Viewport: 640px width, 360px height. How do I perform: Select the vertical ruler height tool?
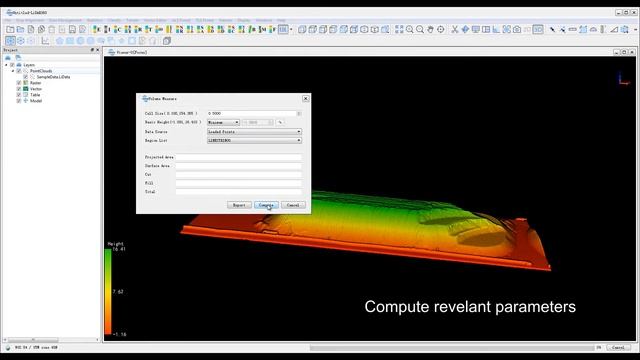[x=603, y=29]
